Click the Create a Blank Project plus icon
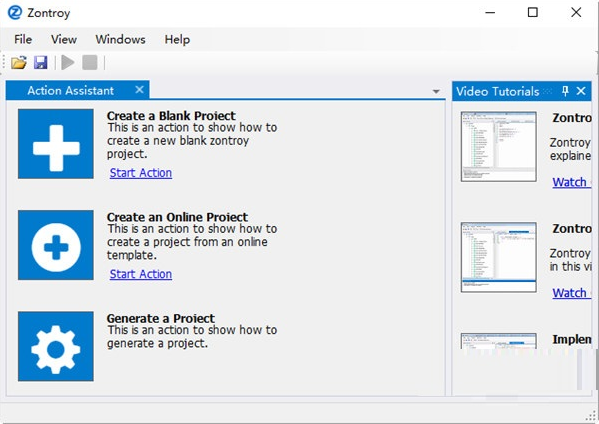This screenshot has width=599, height=424. [56, 144]
